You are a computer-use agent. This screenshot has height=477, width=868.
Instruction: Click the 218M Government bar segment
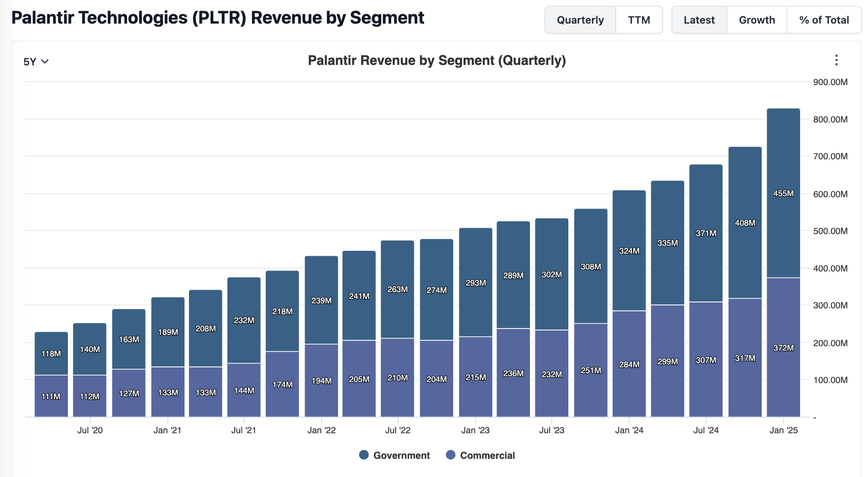coord(282,311)
